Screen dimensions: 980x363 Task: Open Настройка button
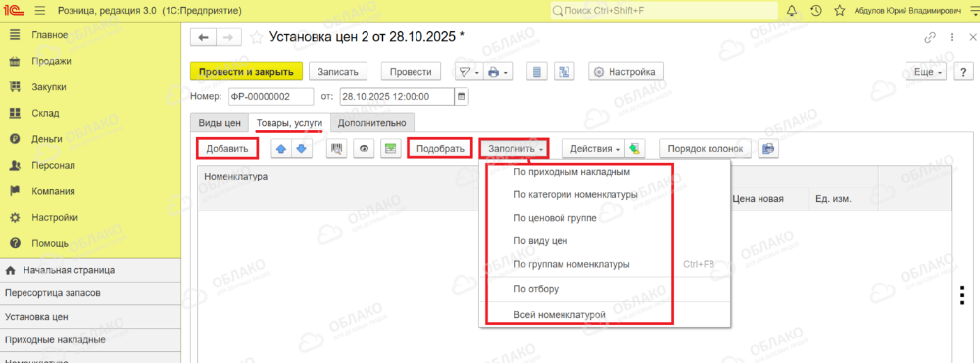[625, 72]
